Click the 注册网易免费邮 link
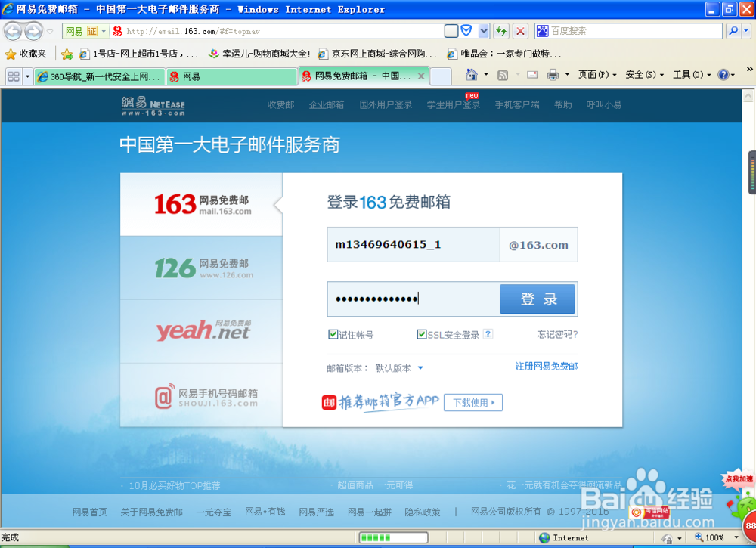756x548 pixels. 547,367
